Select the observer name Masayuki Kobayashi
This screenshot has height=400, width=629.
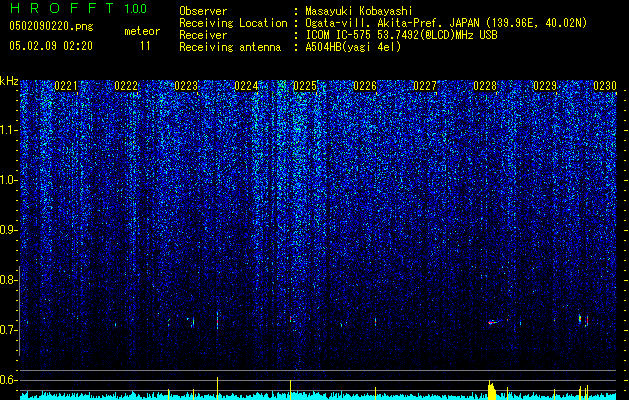click(x=359, y=11)
